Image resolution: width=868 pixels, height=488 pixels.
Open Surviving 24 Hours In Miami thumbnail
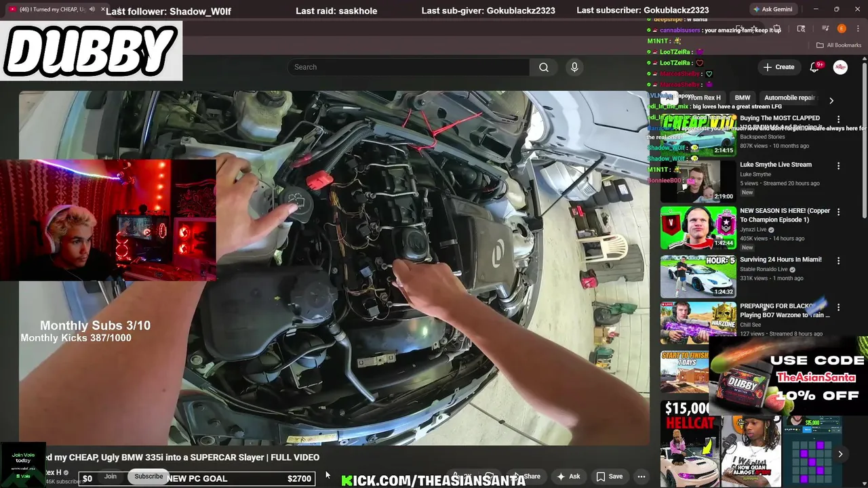[x=698, y=276]
